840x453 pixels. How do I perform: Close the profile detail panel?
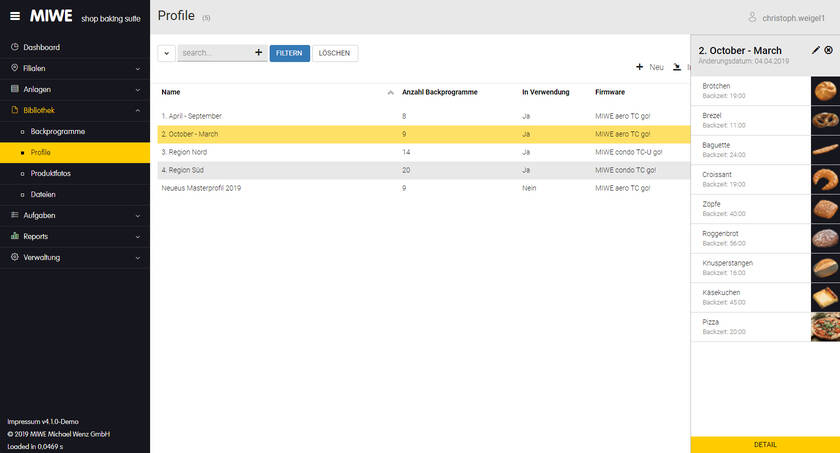829,50
